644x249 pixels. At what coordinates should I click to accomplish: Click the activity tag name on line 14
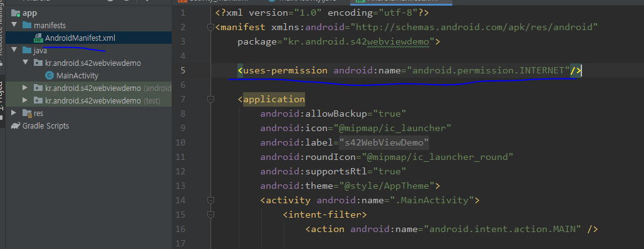tap(288, 200)
